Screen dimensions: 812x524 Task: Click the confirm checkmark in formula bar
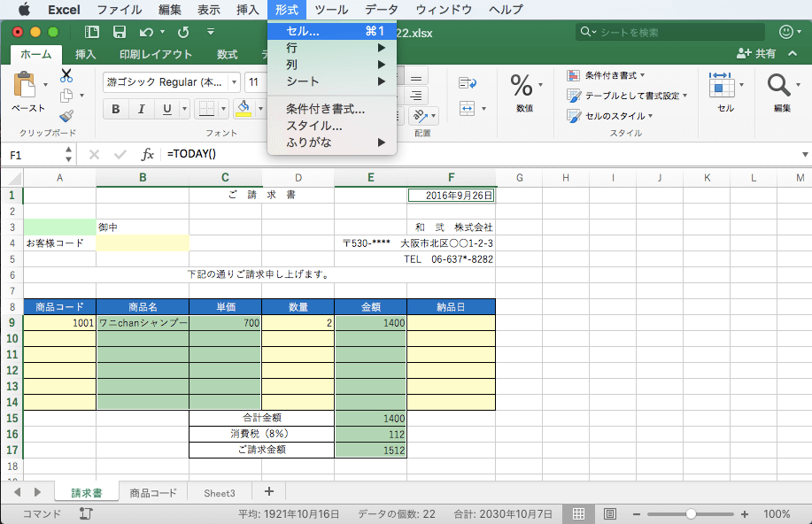(120, 154)
